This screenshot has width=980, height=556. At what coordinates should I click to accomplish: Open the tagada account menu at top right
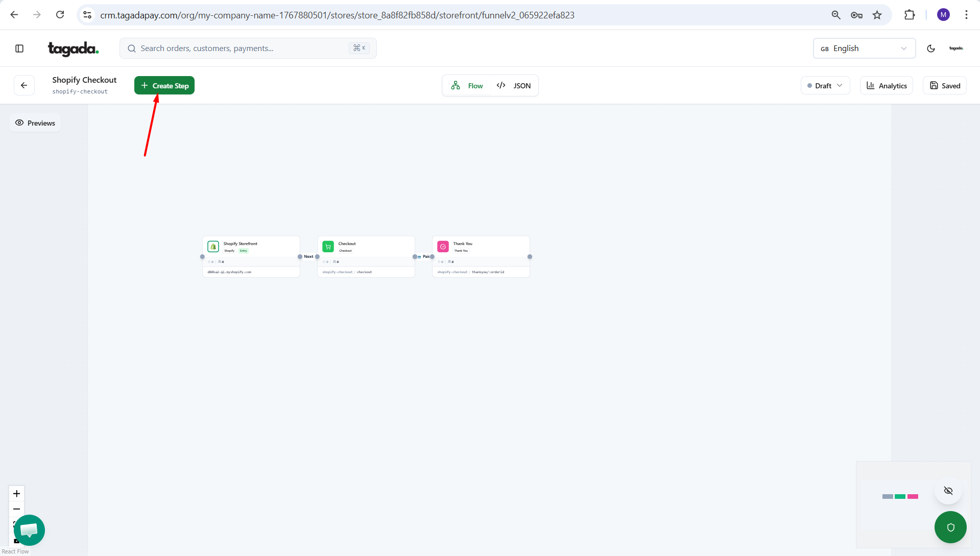click(x=956, y=49)
